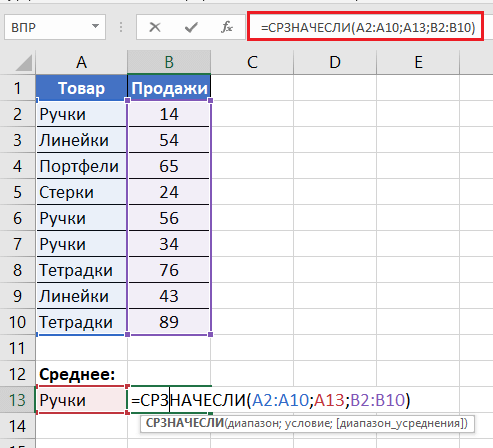493x448 pixels.
Task: Click the Select All corner triangle
Action: [24, 63]
